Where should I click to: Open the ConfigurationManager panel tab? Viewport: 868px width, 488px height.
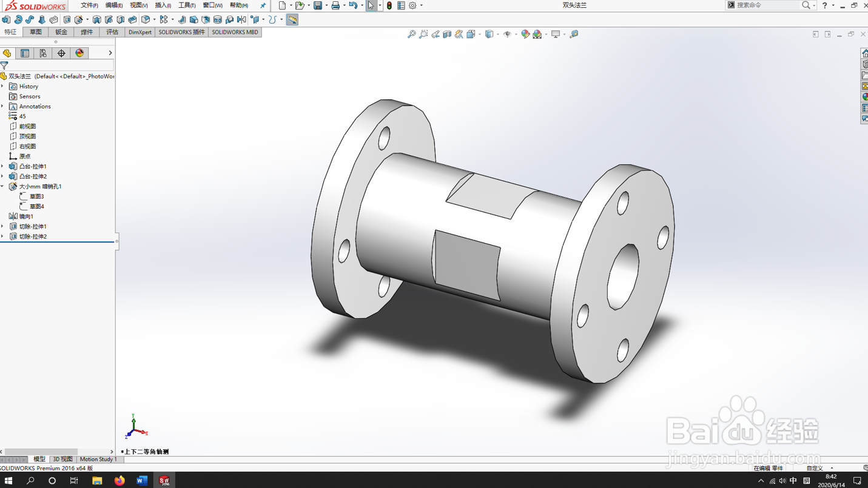43,53
